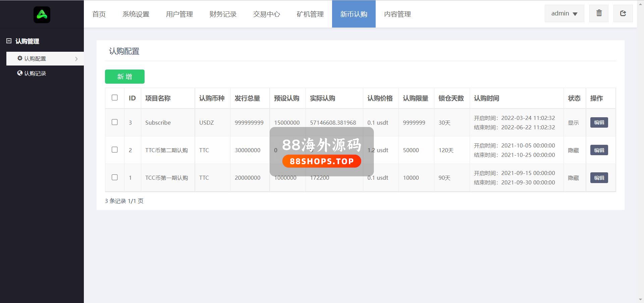
Task: Select checkbox for TTC币第二期认购 row
Action: [115, 150]
